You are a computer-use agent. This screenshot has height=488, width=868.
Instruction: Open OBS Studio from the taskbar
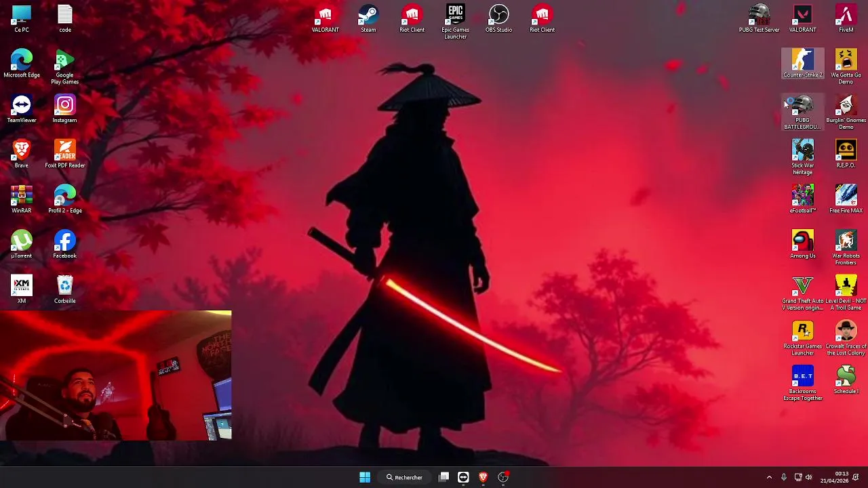(x=503, y=477)
